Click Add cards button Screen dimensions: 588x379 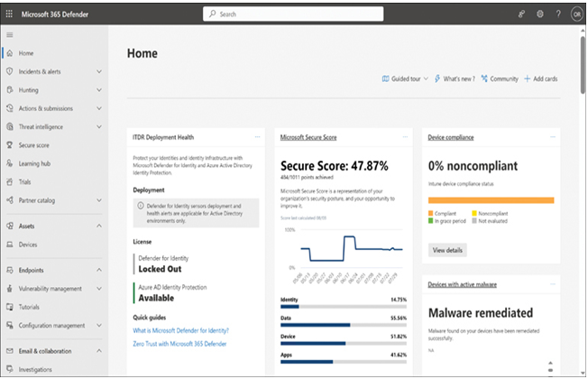tap(541, 79)
